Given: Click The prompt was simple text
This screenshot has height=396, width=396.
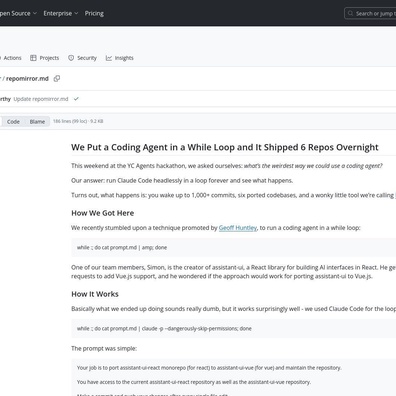Looking at the screenshot, I should pyautogui.click(x=104, y=349).
